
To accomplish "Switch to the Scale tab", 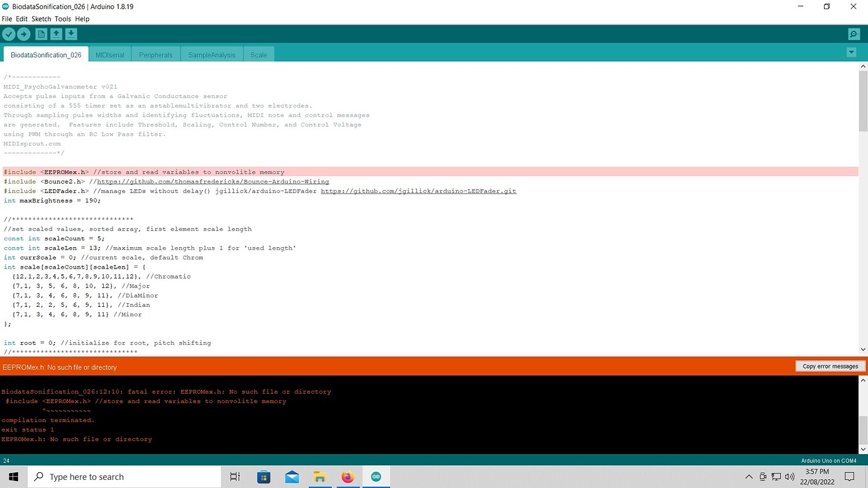I will (x=259, y=55).
